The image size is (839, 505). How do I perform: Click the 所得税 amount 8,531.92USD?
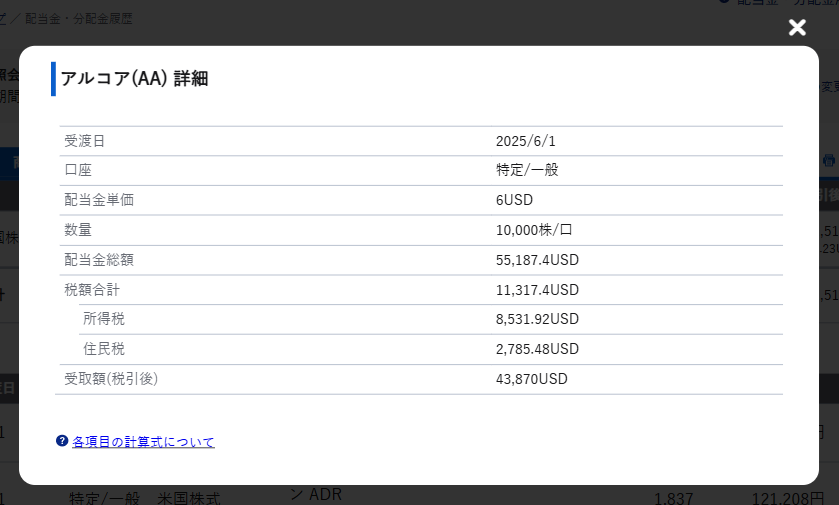[x=537, y=319]
